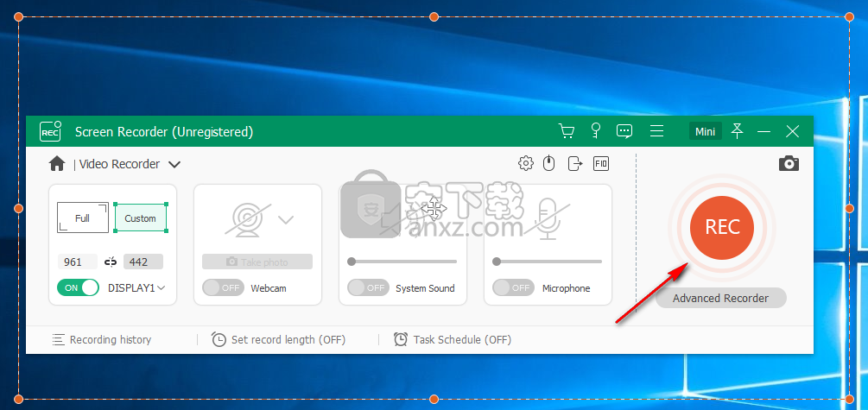Enable the System Sound toggle
This screenshot has height=410, width=868.
point(368,287)
